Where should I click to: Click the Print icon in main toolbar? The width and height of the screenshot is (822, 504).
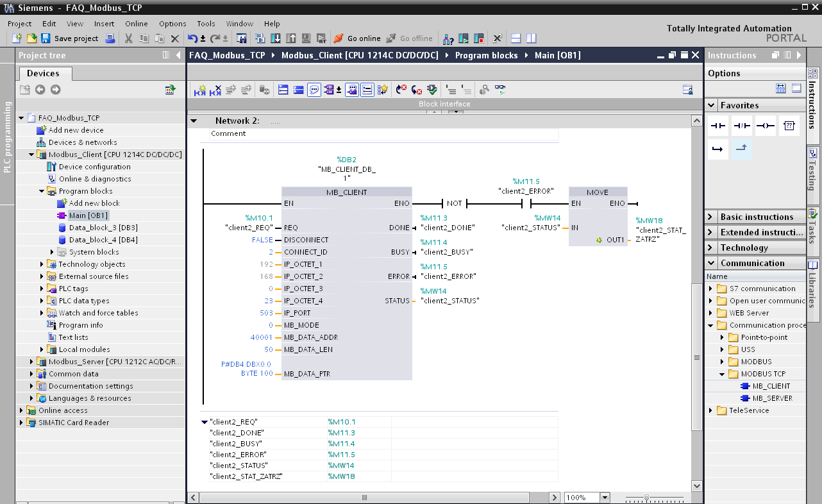(110, 38)
